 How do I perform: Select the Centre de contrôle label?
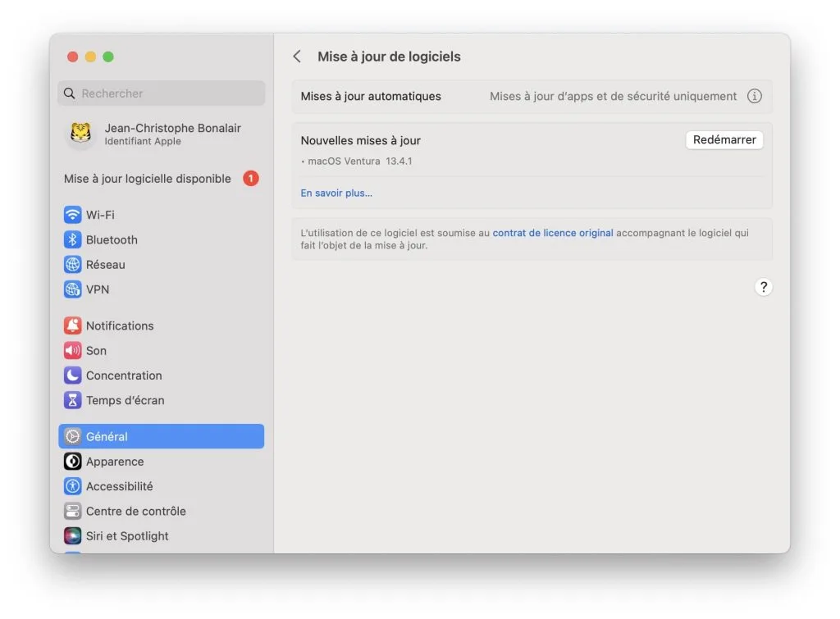point(136,511)
